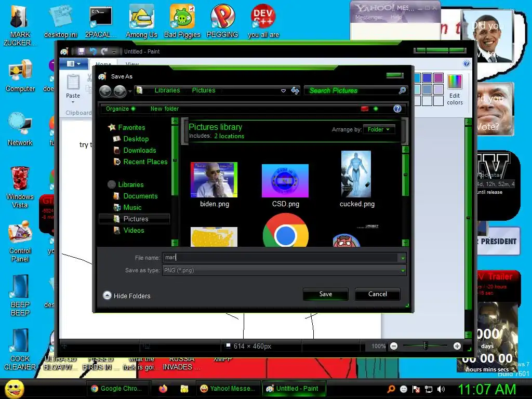The height and width of the screenshot is (399, 532).
Task: Open the Bad Piggies desktop icon
Action: point(182,21)
